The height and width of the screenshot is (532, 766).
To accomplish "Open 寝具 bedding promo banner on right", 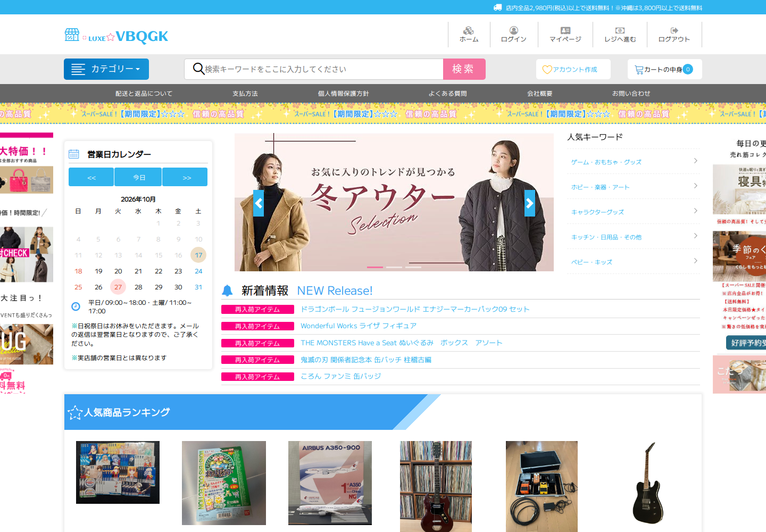I will [739, 189].
